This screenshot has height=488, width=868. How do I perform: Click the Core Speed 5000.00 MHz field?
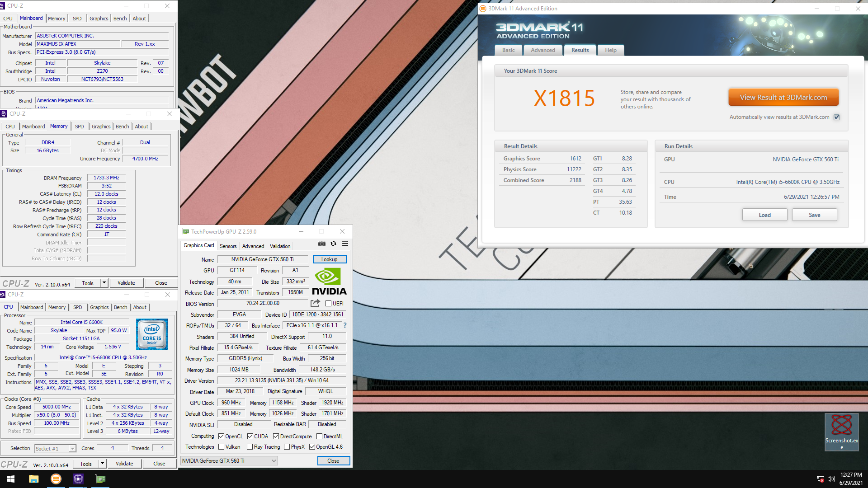57,407
